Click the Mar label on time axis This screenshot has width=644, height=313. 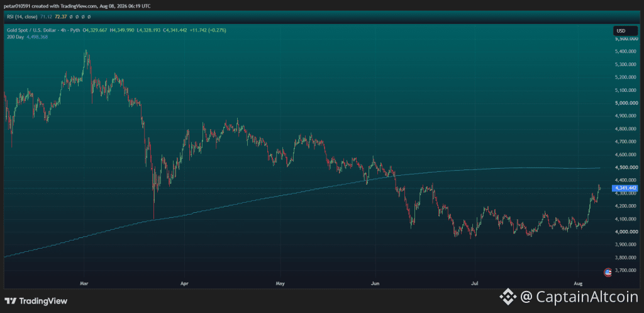(x=84, y=283)
